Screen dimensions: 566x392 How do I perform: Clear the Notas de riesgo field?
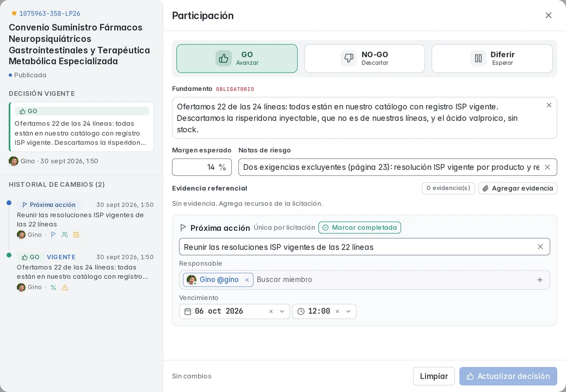[547, 167]
